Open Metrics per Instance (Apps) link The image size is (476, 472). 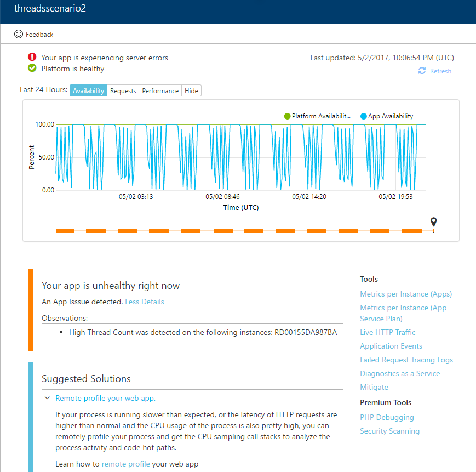(405, 294)
